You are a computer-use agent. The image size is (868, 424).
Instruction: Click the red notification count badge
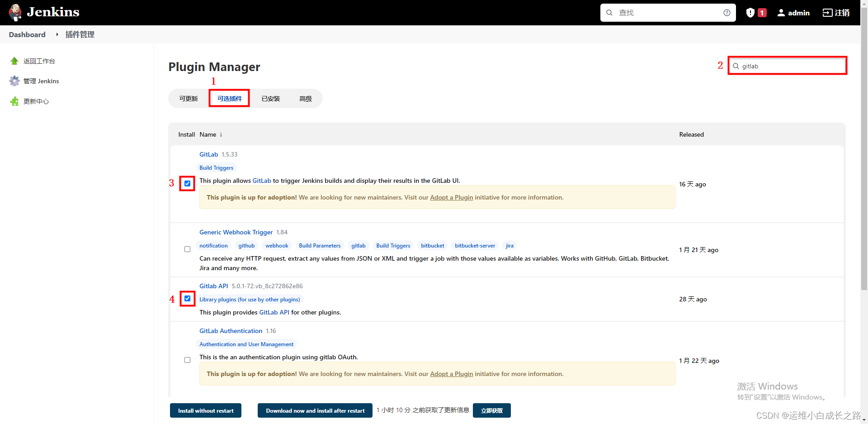click(x=762, y=13)
